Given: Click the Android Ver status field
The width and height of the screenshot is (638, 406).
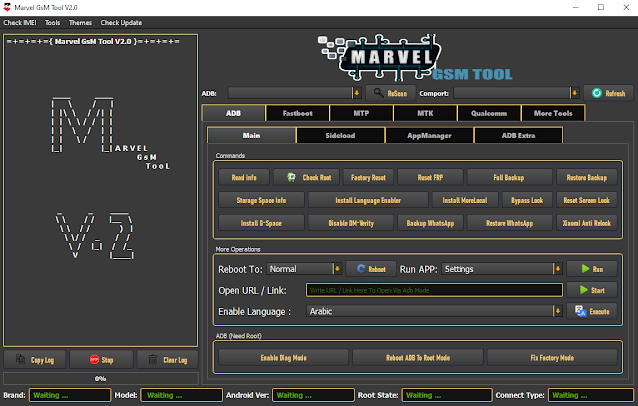Looking at the screenshot, I should tap(313, 395).
